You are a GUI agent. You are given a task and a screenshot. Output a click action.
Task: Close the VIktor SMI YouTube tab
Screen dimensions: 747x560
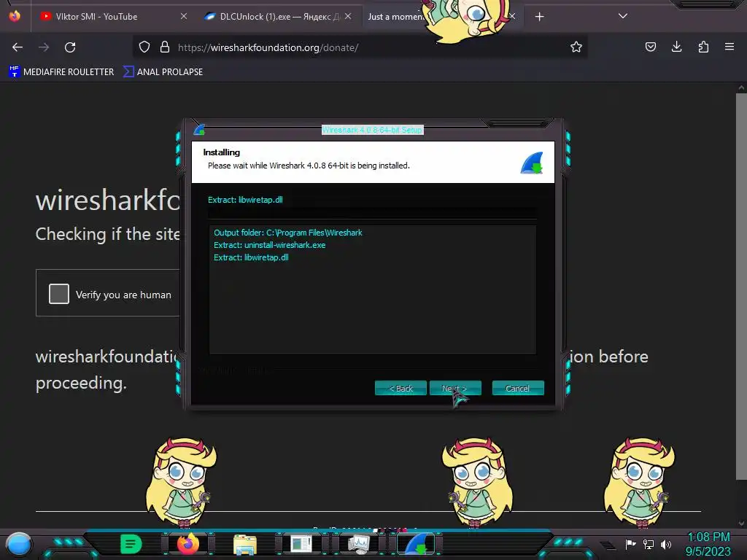183,16
